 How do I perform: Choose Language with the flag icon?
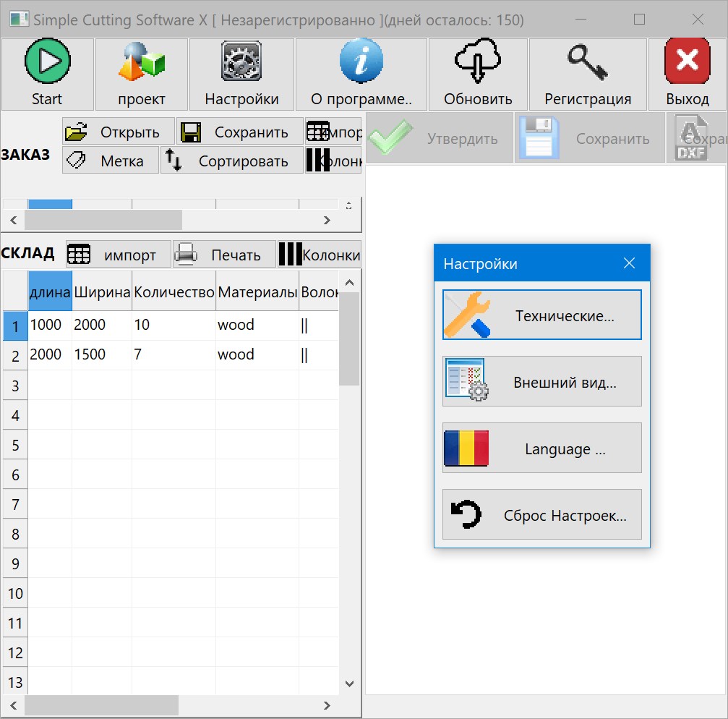(541, 448)
